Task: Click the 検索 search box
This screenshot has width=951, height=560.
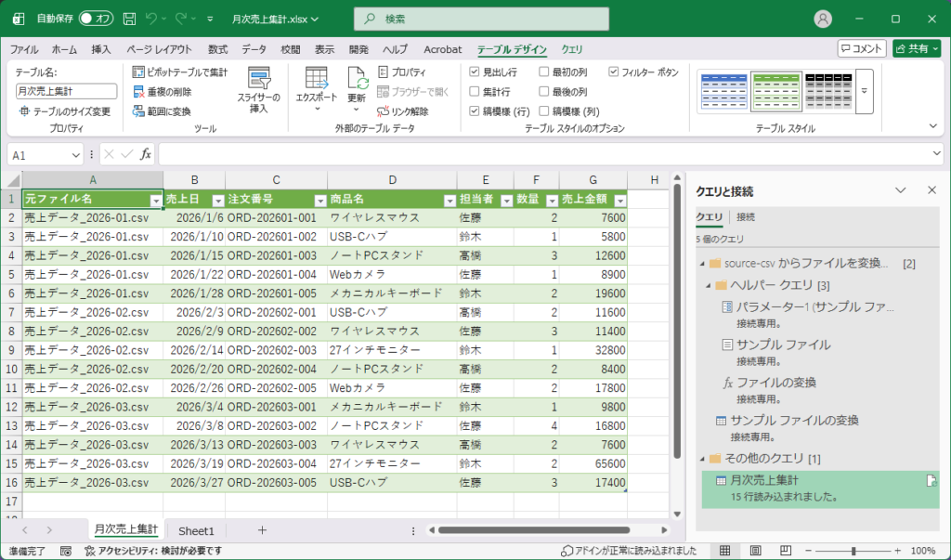Action: tap(482, 19)
